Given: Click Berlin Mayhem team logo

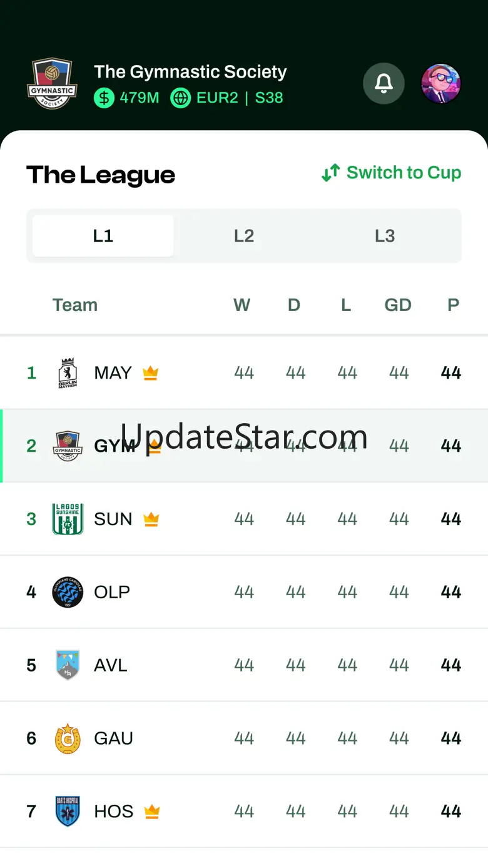Looking at the screenshot, I should click(67, 374).
